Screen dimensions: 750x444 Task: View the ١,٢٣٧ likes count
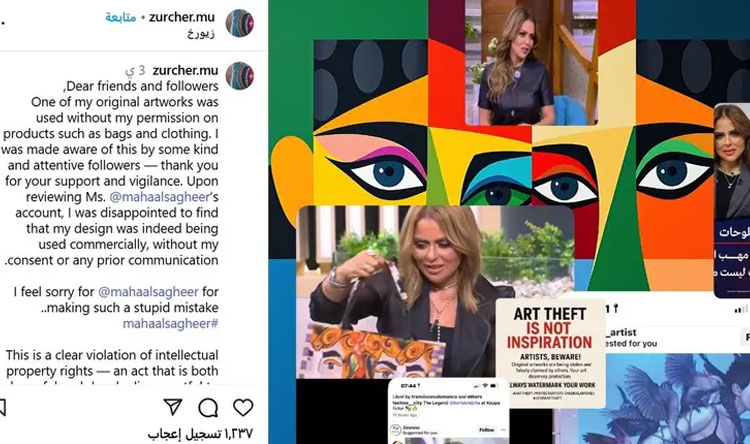pyautogui.click(x=200, y=434)
